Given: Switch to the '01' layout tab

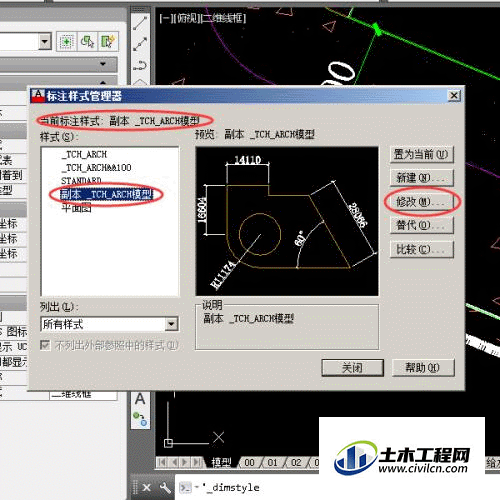Looking at the screenshot, I should (273, 462).
